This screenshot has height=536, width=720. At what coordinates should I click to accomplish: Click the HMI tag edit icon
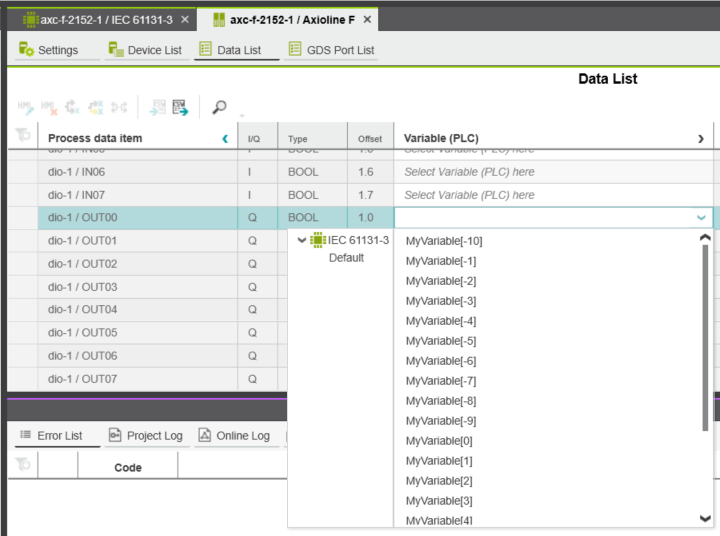(x=25, y=107)
